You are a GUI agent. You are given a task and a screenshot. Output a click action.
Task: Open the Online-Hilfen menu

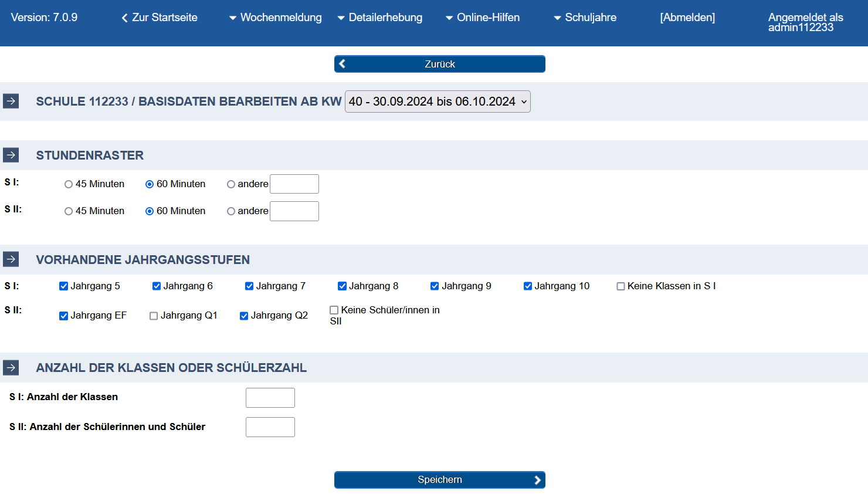[482, 18]
